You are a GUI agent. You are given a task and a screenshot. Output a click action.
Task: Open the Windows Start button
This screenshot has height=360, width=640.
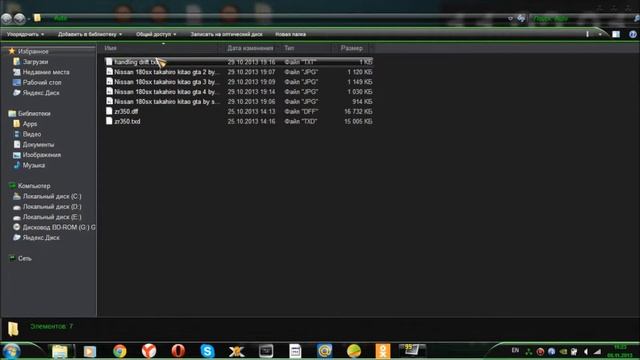11,351
